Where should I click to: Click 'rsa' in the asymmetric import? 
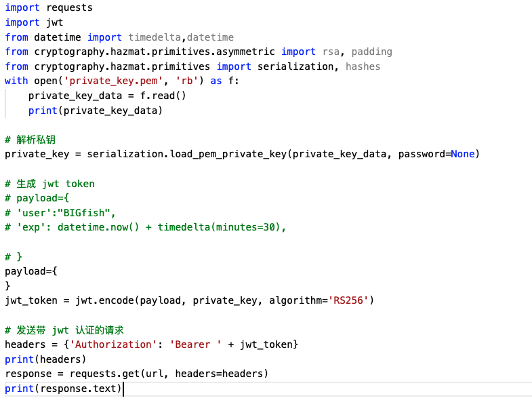[331, 52]
